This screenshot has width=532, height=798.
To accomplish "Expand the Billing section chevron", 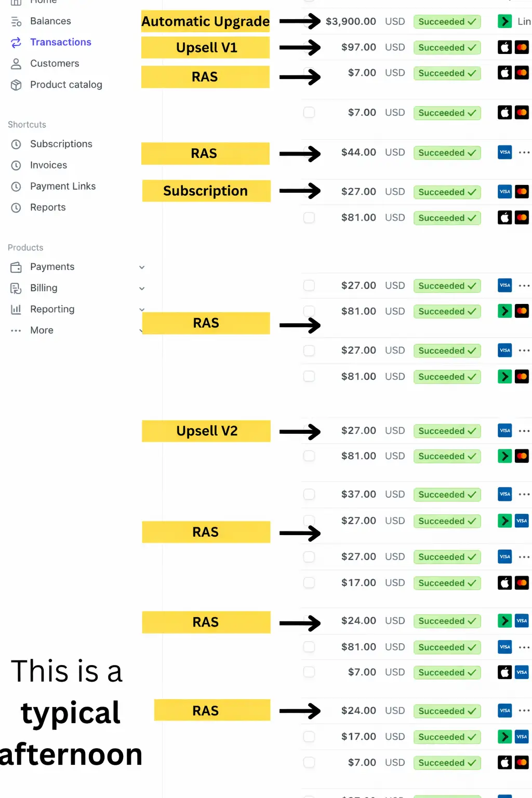I will pos(142,288).
